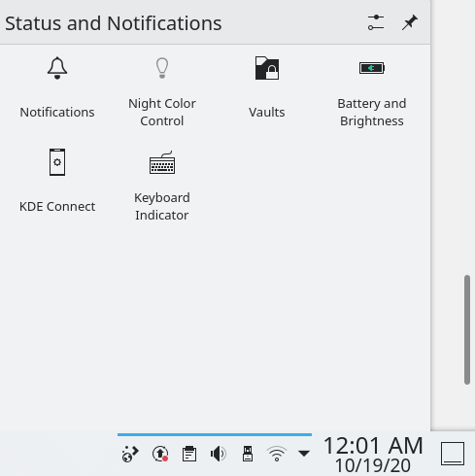Open the Notifications bell applet
The width and height of the screenshot is (475, 476).
coord(57,68)
